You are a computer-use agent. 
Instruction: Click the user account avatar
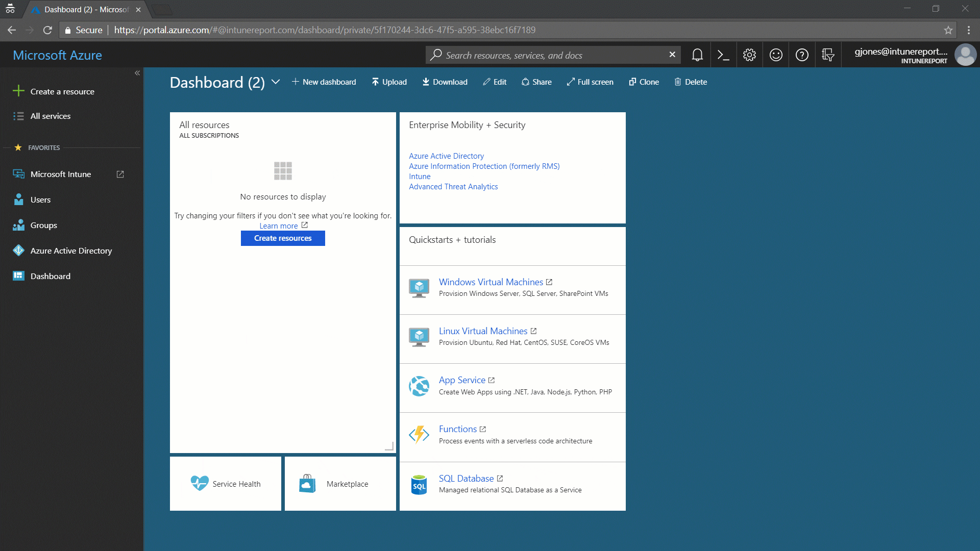(965, 55)
